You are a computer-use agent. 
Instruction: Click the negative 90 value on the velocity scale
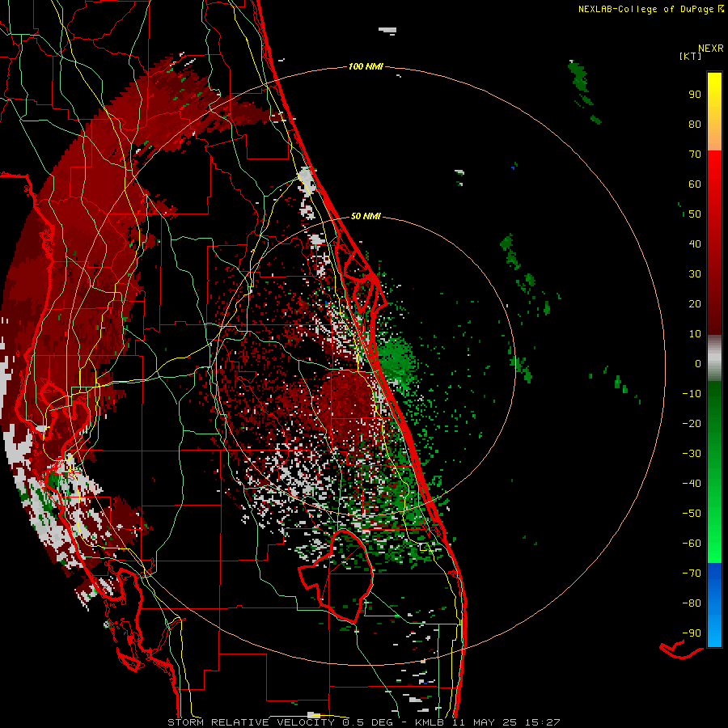692,633
